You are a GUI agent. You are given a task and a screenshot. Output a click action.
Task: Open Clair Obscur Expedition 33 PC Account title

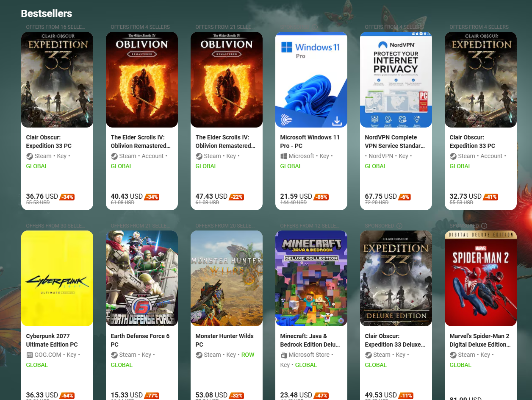(472, 142)
